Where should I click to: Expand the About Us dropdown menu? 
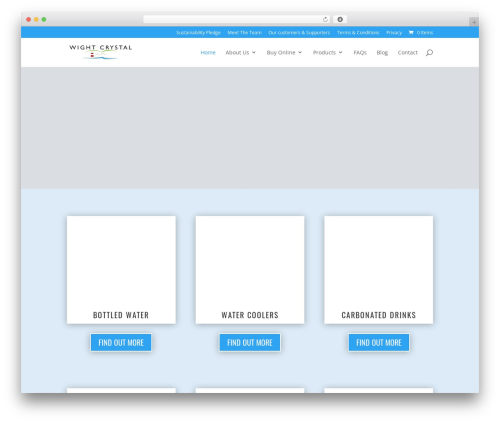coord(240,52)
